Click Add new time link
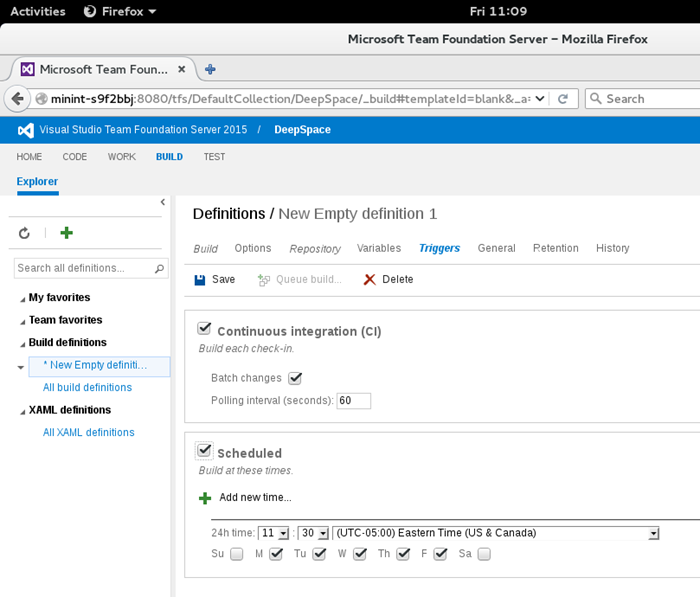The image size is (700, 597). tap(255, 497)
